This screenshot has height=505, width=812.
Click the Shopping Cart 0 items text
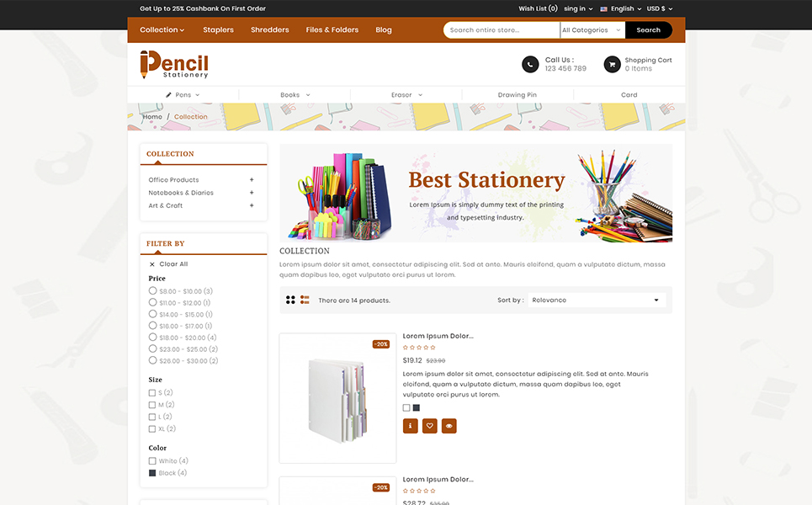[x=649, y=64]
